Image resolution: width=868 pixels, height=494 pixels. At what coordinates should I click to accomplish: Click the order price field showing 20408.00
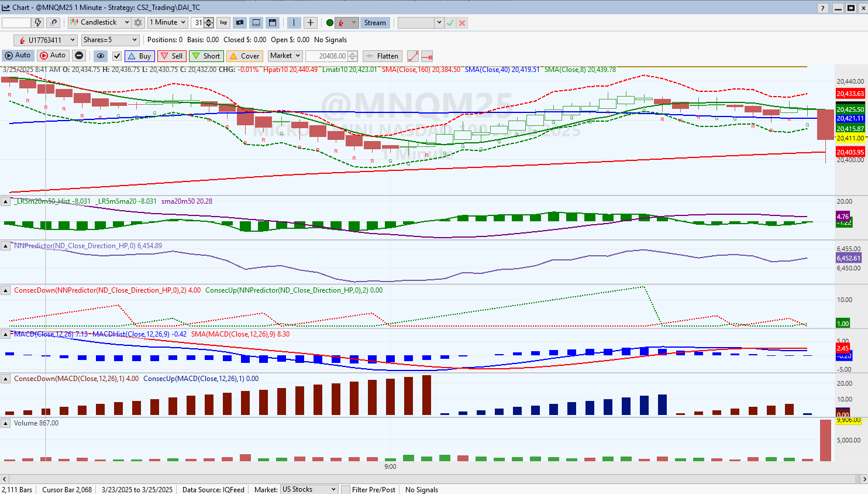point(326,56)
